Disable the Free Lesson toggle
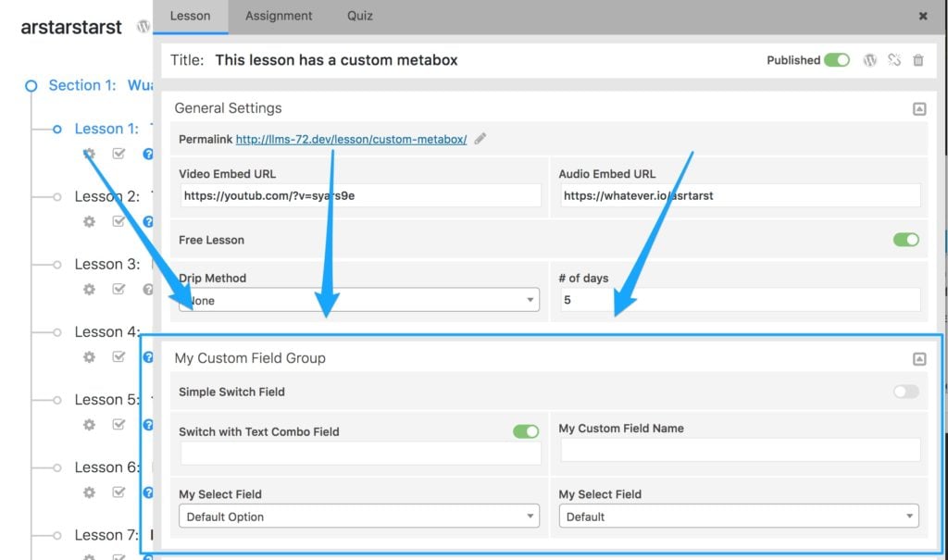 905,240
